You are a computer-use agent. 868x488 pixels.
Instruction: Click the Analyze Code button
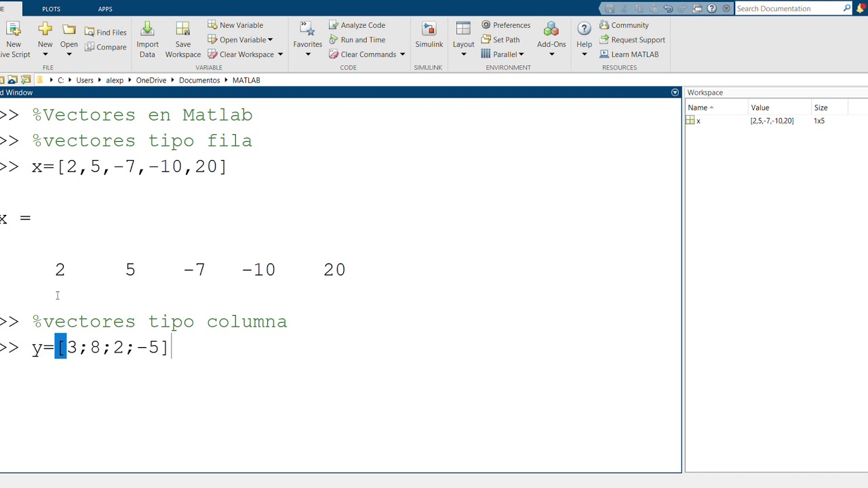[357, 25]
